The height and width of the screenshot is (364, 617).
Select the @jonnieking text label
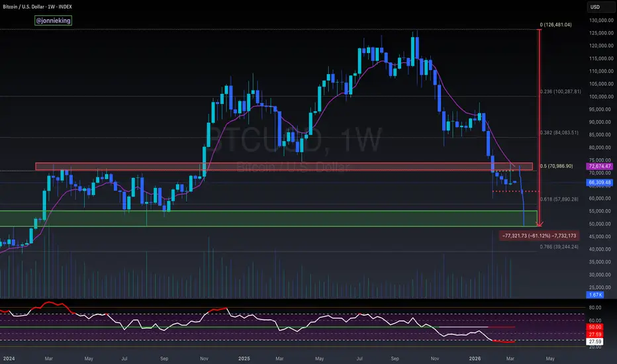click(53, 21)
